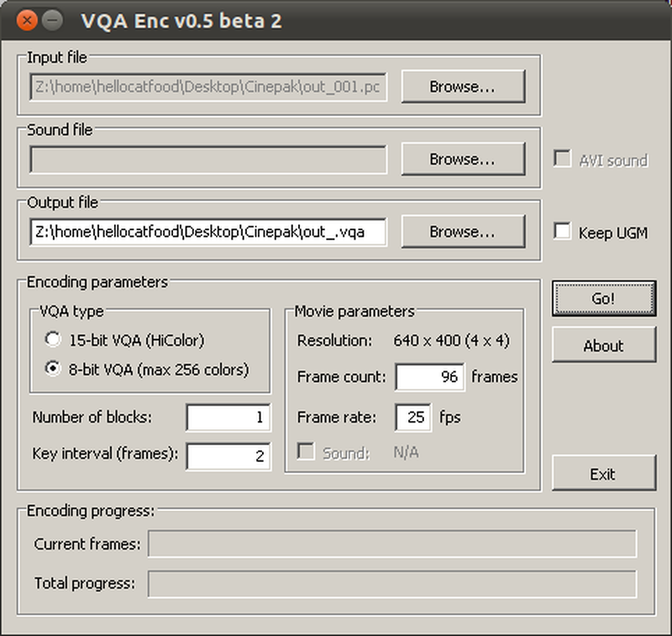
Task: Browse for the sound file
Action: [x=464, y=159]
